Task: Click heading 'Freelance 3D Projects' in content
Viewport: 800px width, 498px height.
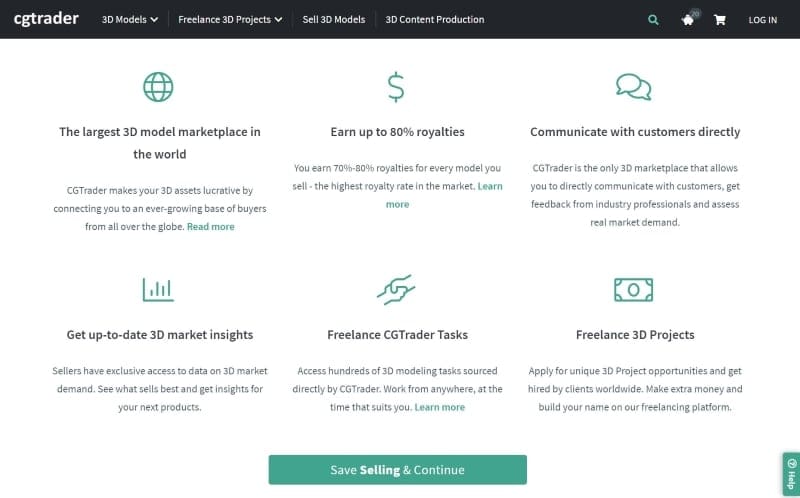Action: [x=635, y=335]
